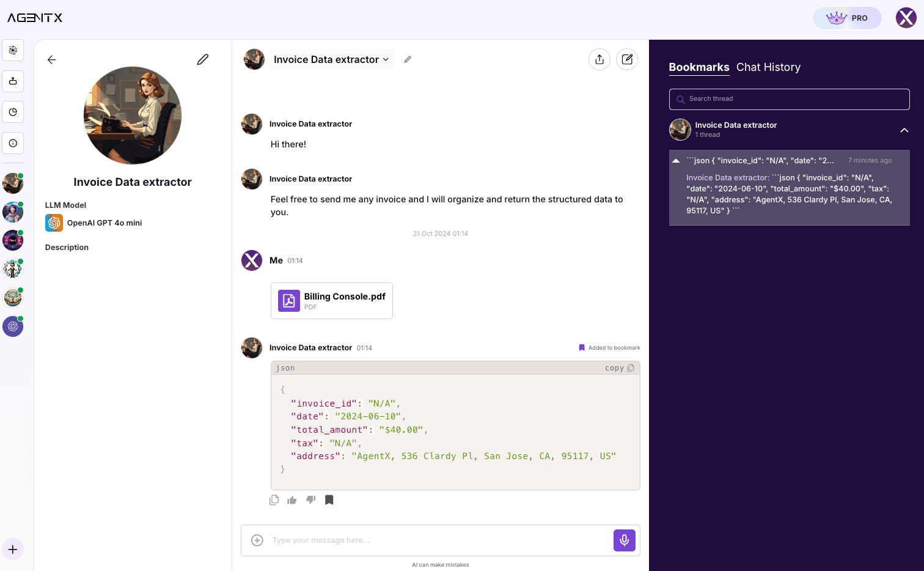Click the OpenAI model icon under LLM Model

pyautogui.click(x=54, y=223)
